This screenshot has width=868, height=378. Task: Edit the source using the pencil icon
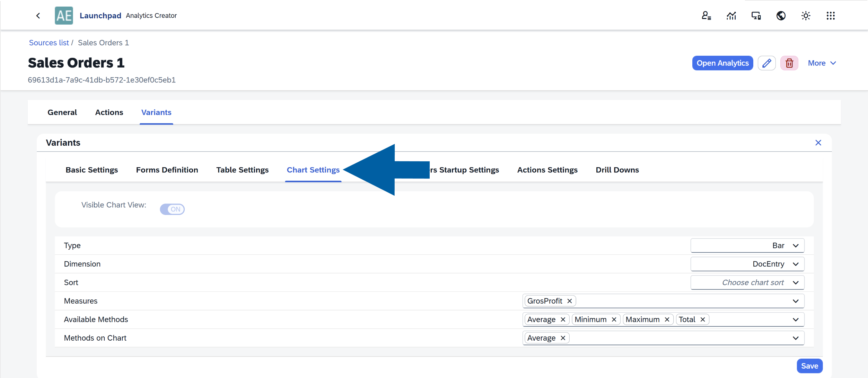[767, 63]
